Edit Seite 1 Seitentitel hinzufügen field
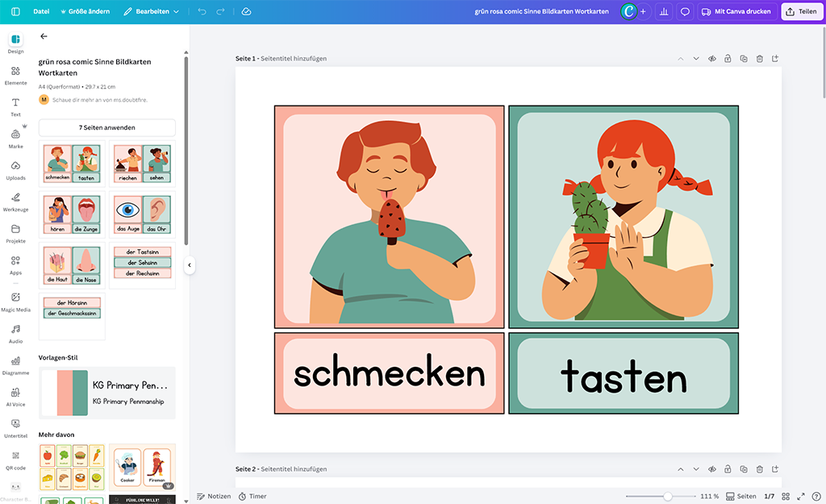 (294, 58)
